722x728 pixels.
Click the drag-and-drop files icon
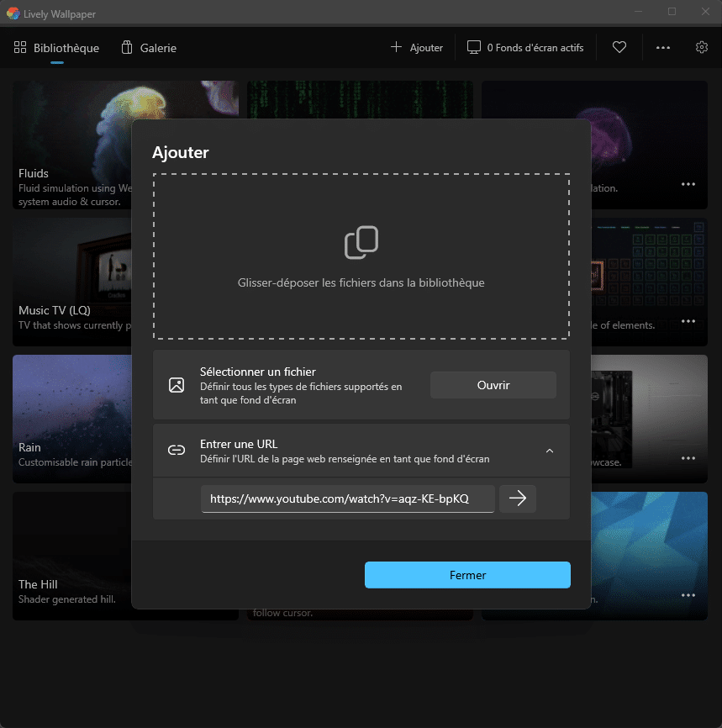(361, 243)
